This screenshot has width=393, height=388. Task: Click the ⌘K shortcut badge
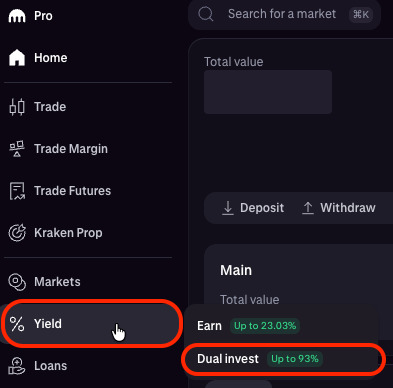(361, 14)
